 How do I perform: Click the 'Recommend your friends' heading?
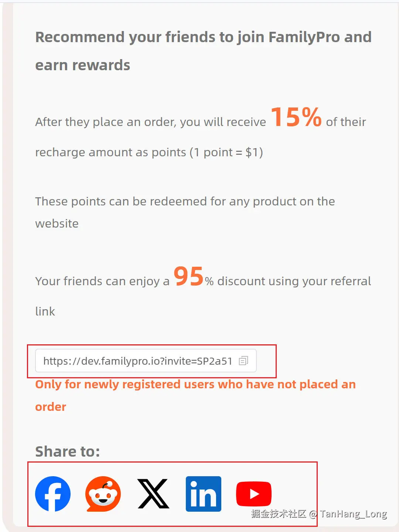(203, 51)
